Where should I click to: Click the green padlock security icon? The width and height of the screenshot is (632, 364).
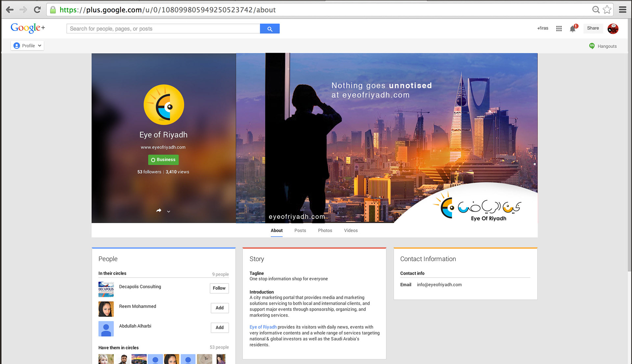click(53, 10)
